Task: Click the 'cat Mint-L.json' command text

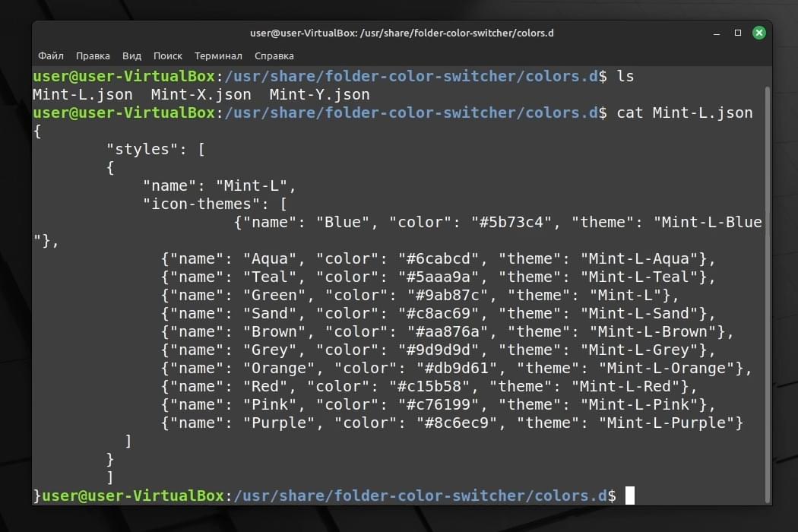Action: (684, 112)
